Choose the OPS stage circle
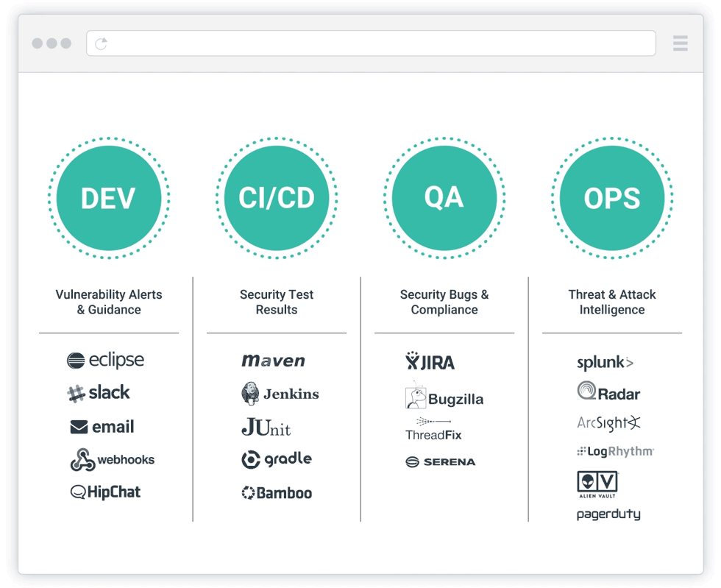This screenshot has width=721, height=588. point(612,198)
